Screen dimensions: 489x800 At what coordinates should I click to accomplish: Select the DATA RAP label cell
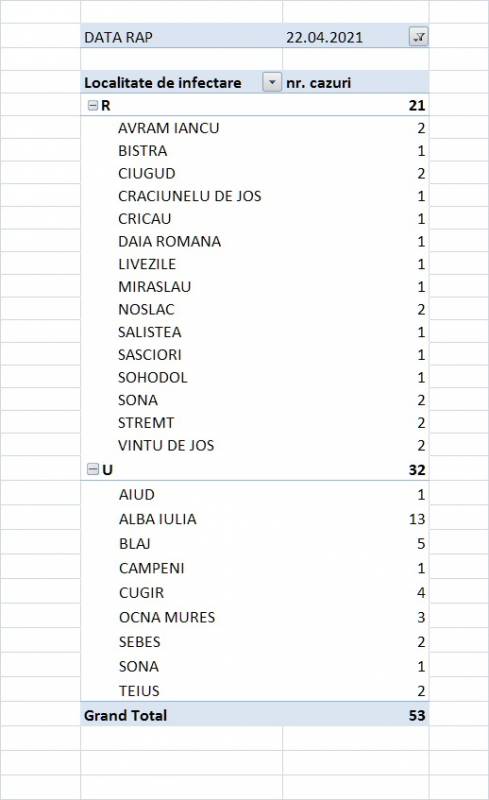pyautogui.click(x=181, y=37)
